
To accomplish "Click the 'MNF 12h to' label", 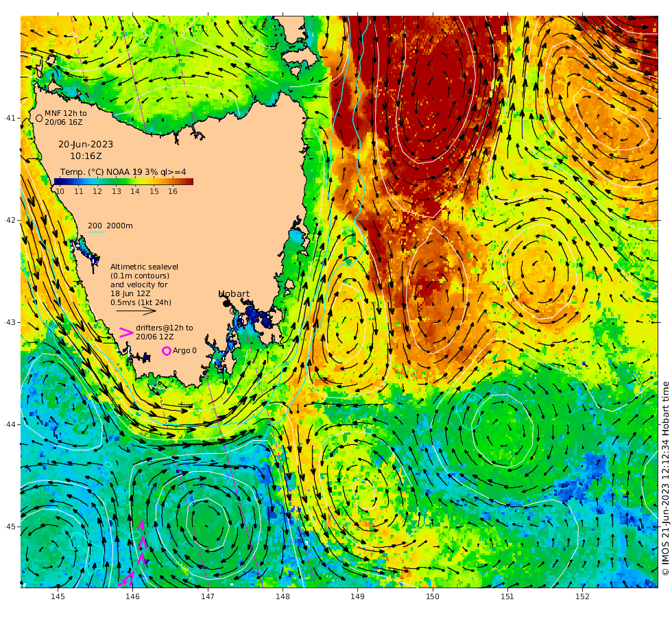I will pyautogui.click(x=66, y=113).
